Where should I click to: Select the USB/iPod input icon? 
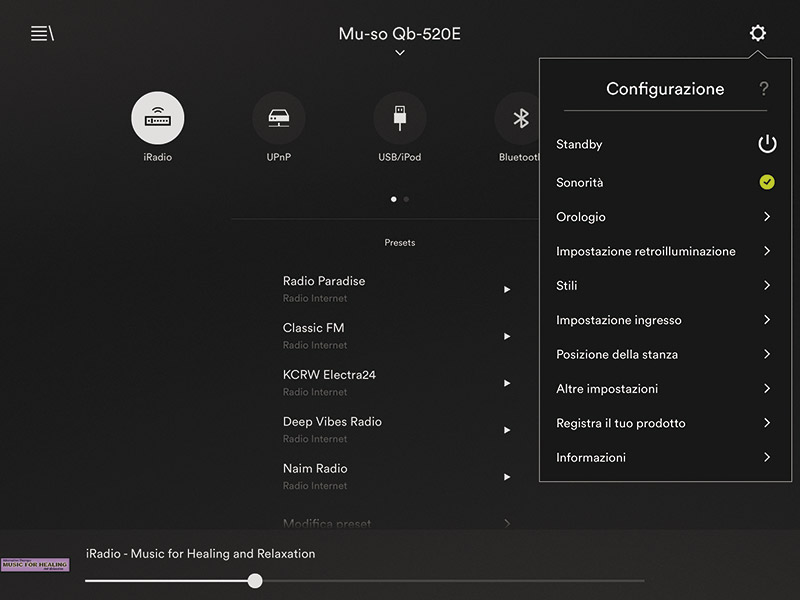click(x=399, y=119)
